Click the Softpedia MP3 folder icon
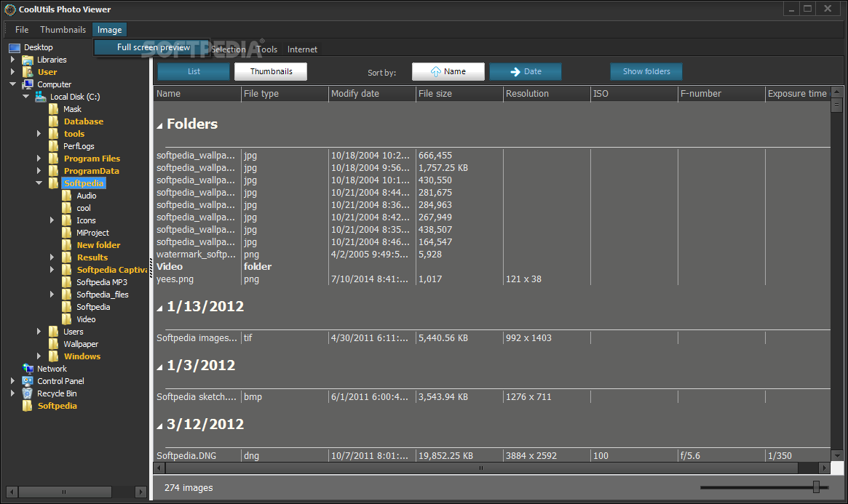The image size is (848, 504). [66, 282]
